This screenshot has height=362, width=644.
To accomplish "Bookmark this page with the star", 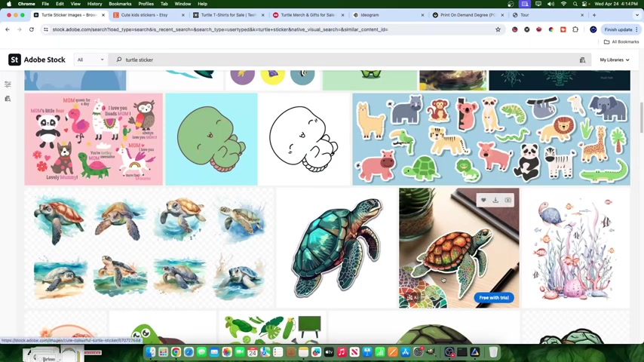I will 498,29.
